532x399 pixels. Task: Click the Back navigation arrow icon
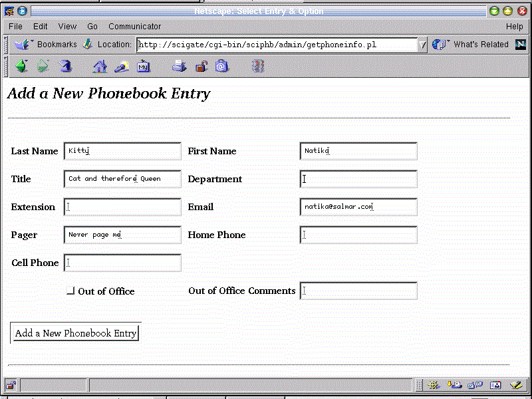click(22, 66)
